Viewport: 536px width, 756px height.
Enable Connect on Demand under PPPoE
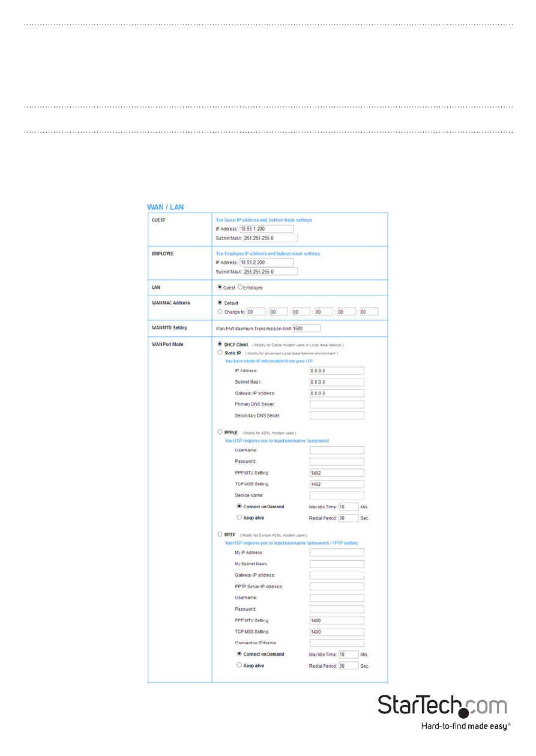[239, 507]
